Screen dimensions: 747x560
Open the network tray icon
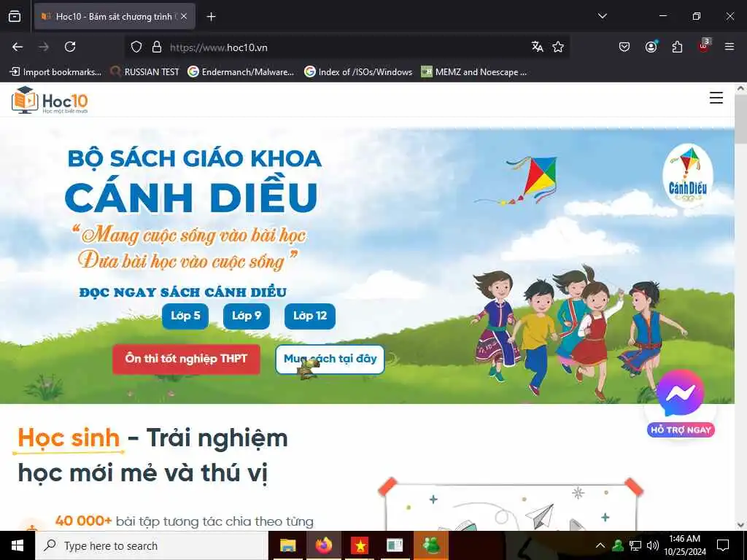pos(635,545)
